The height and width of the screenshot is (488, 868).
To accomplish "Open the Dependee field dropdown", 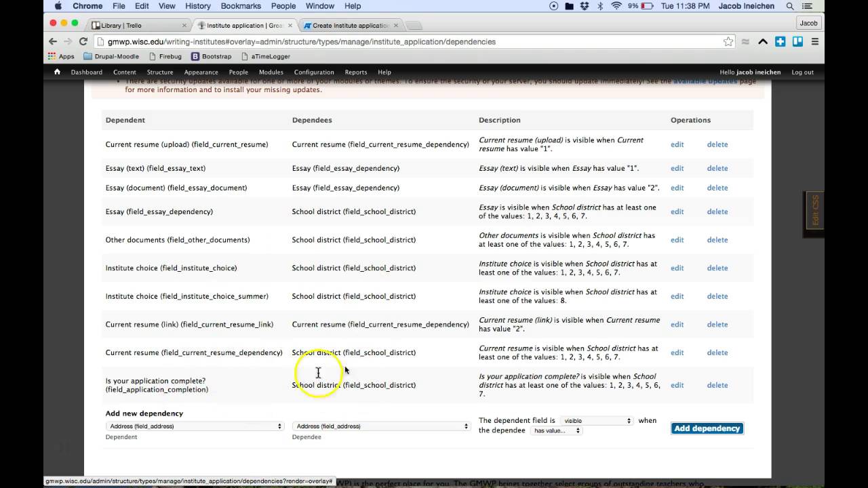I will [x=380, y=426].
